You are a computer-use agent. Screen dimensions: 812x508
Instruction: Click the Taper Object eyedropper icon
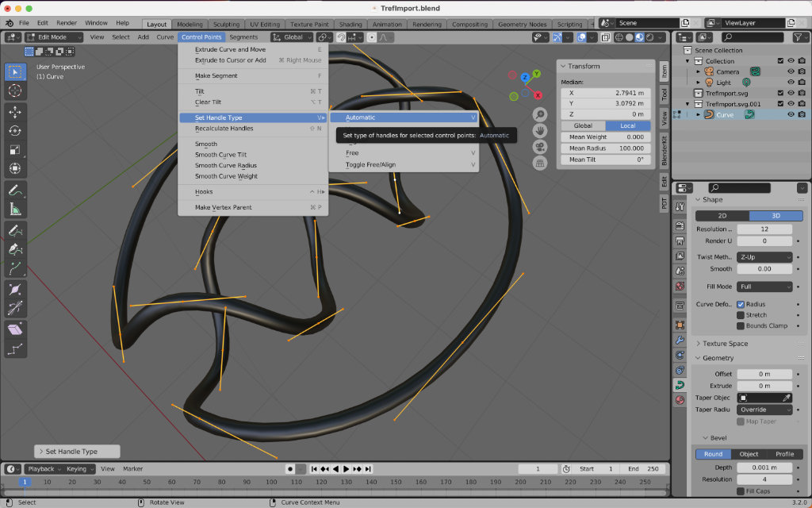tap(787, 398)
